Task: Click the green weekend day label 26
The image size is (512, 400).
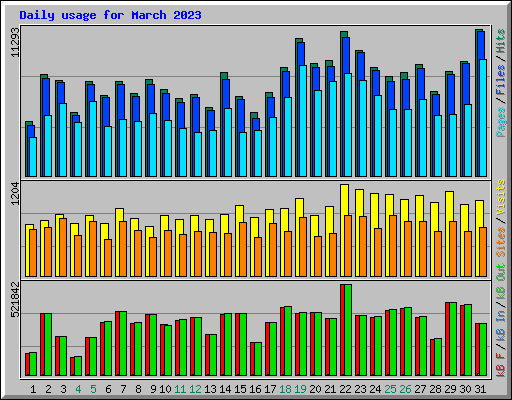Action: coord(405,389)
